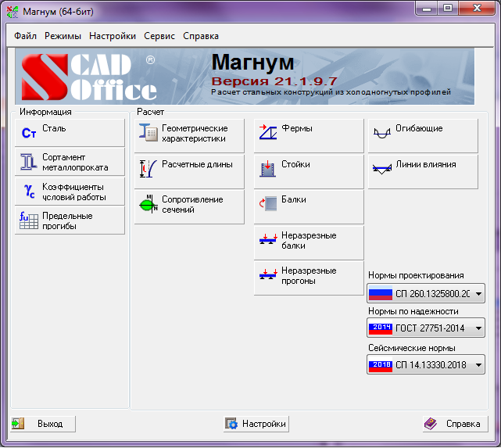
Task: Click the bottom Настройки settings button
Action: click(x=256, y=424)
